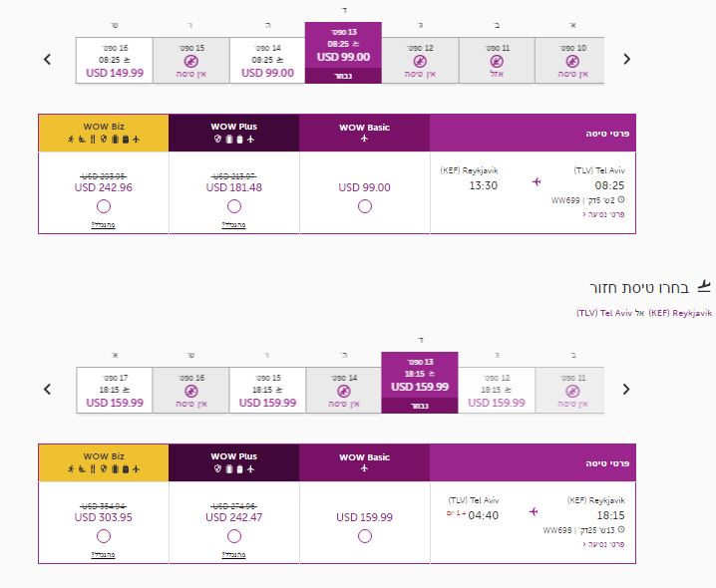Click the plane icon on return flight KEF to TLV
Screen dimensions: 716x588
coord(534,512)
